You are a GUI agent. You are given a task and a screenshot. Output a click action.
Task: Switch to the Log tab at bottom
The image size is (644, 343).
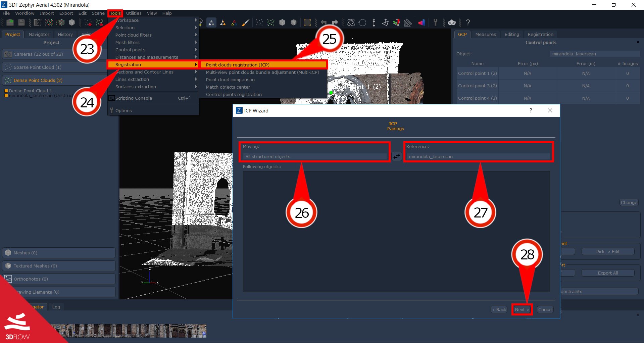(56, 307)
